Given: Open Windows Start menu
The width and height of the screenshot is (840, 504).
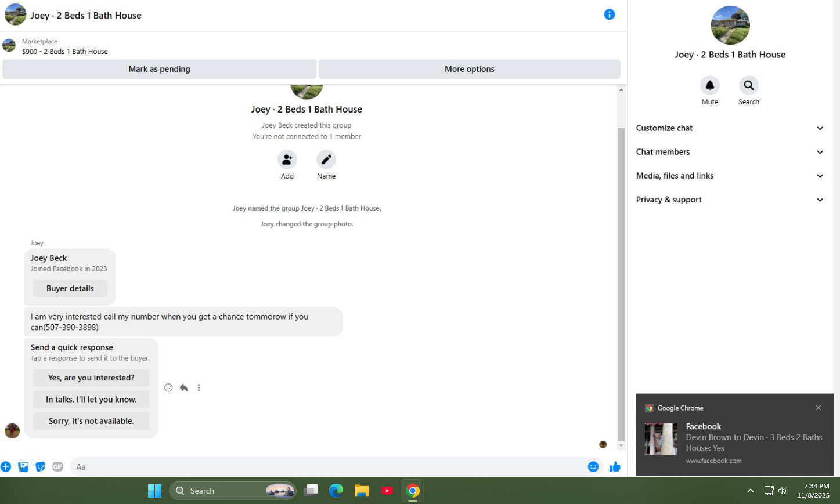Looking at the screenshot, I should 154,491.
